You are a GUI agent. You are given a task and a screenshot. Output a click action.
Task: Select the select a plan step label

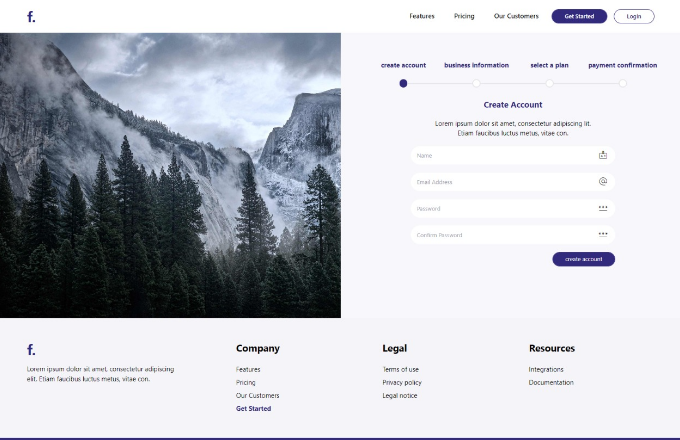[x=549, y=65]
